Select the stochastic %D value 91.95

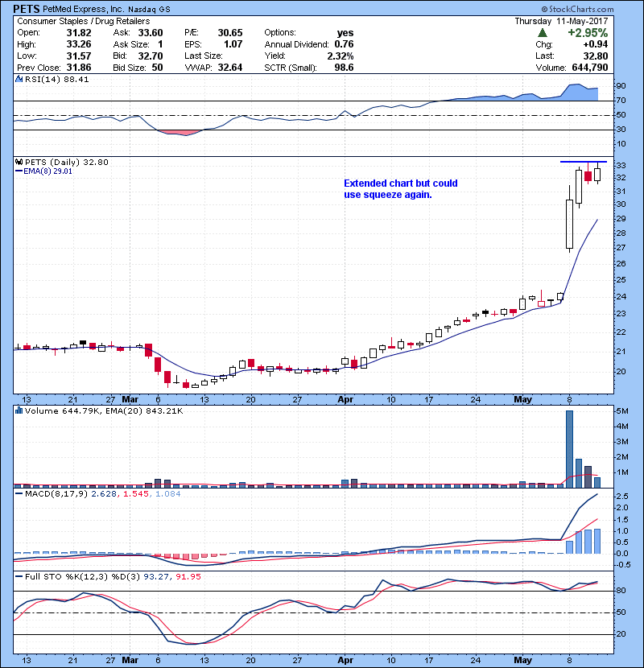(188, 577)
